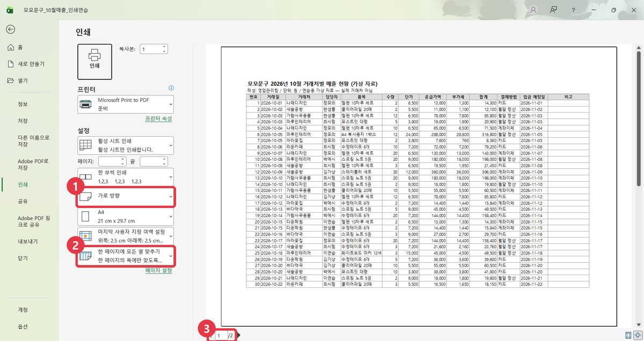This screenshot has height=341, width=644.
Task: Open the Microsoft Print to PDF printer dropdown
Action: (126, 104)
